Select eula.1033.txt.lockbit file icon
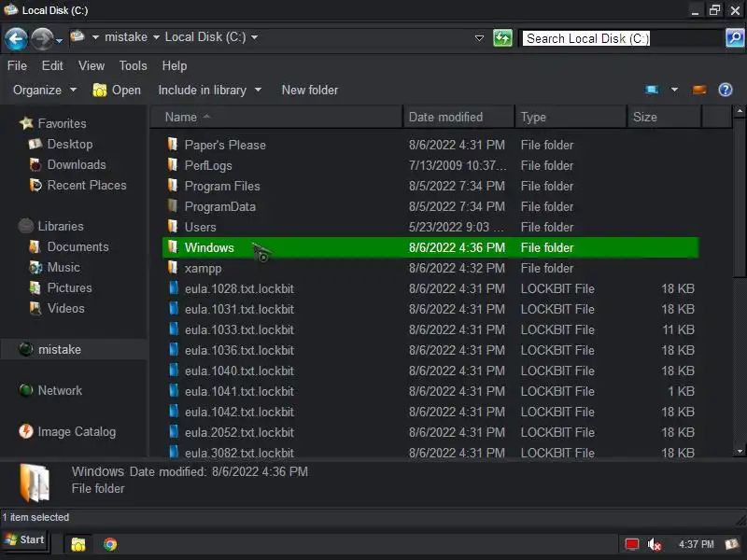747x560 pixels. point(174,329)
